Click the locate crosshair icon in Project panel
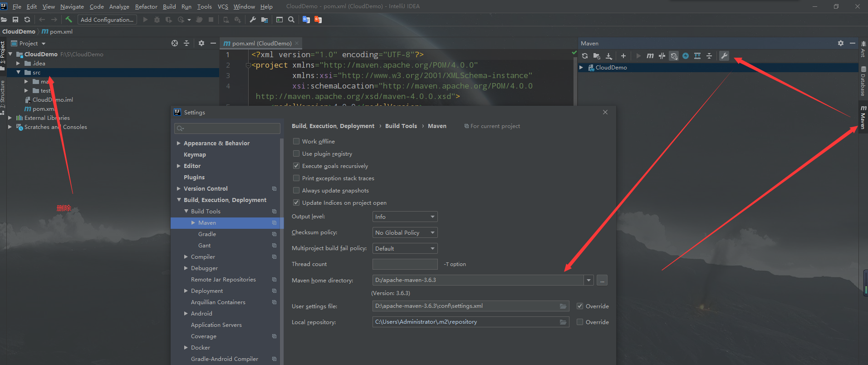Screen dimensions: 868x365 point(175,43)
